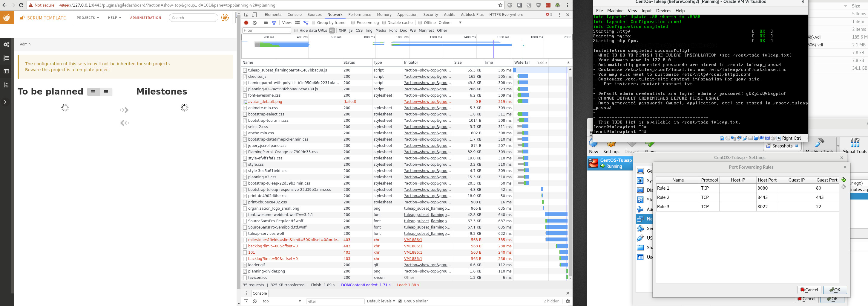
Task: Switch to compact list view for To be planned
Action: pos(93,92)
